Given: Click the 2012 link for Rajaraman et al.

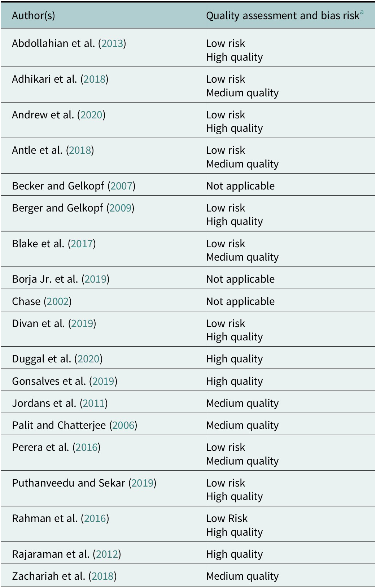Looking at the screenshot, I should (x=107, y=554).
